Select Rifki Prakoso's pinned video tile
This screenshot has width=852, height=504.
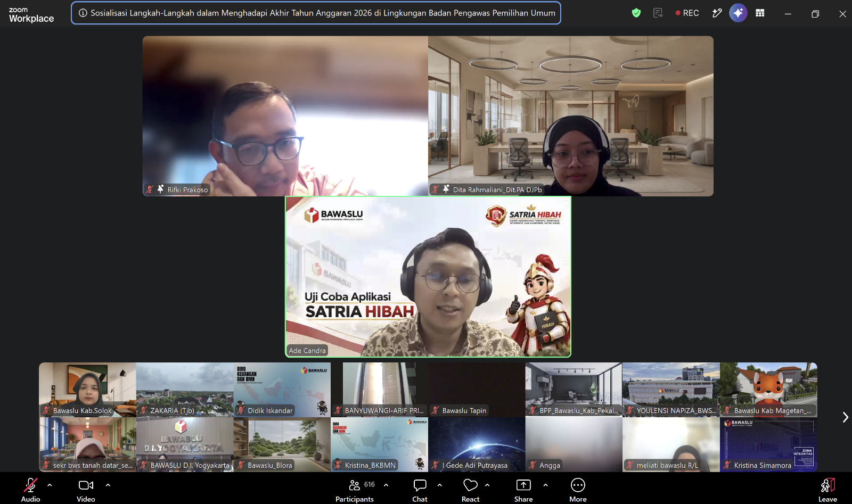click(x=285, y=116)
